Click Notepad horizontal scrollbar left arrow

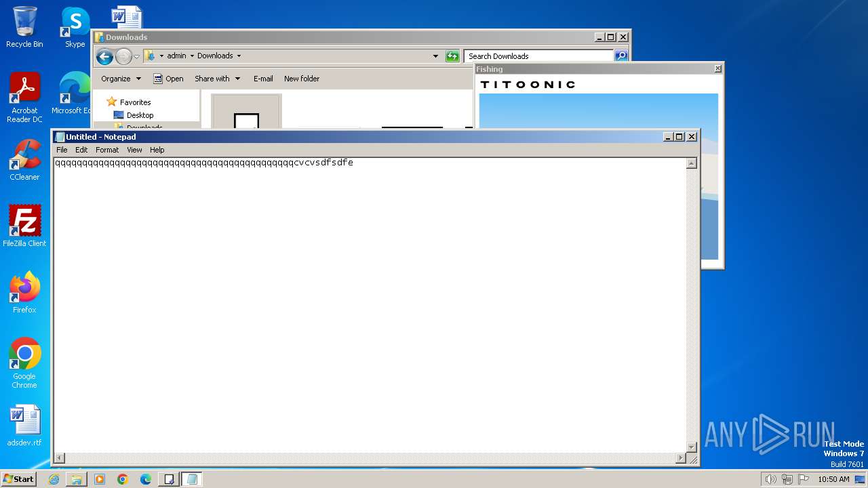pos(60,458)
